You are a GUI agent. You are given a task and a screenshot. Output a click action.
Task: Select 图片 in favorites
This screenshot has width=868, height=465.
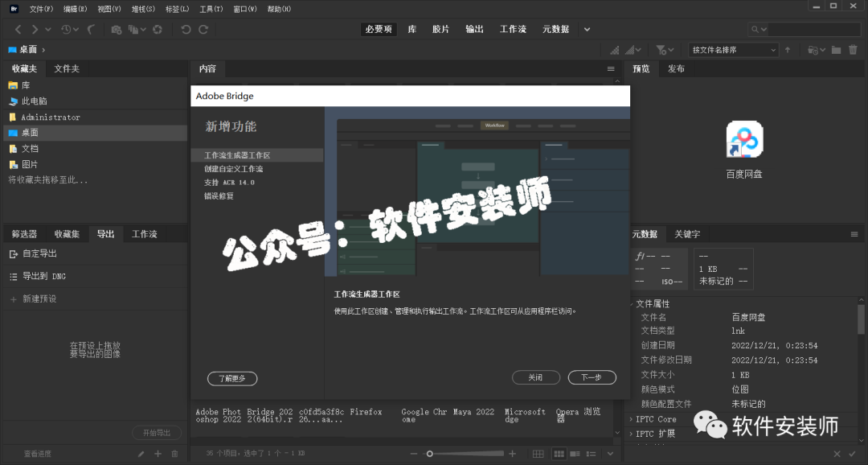(x=95, y=165)
